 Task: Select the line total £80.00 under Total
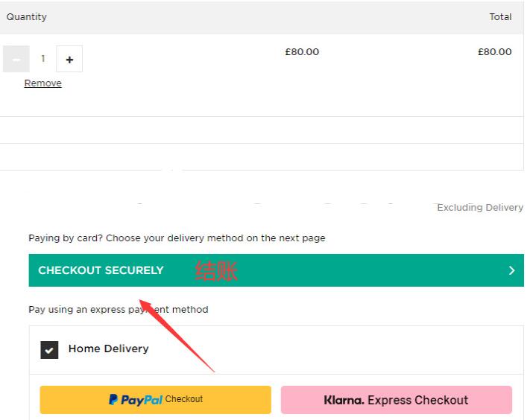tap(494, 52)
